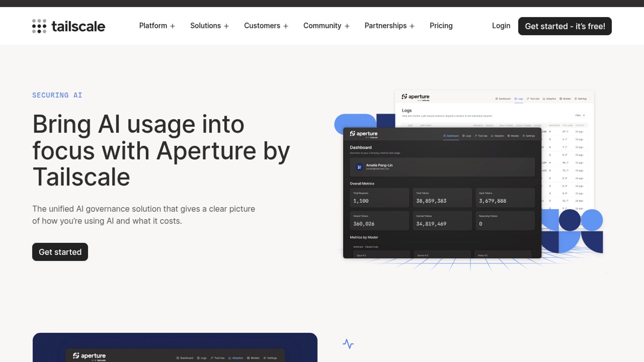
Task: Open the Login link
Action: tap(501, 26)
